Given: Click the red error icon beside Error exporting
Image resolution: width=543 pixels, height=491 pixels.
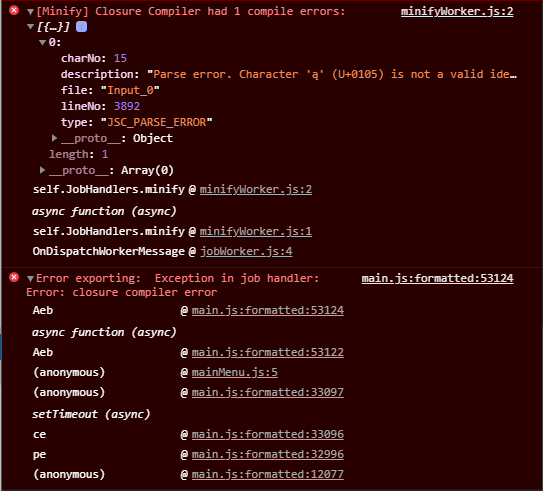Looking at the screenshot, I should tap(14, 277).
